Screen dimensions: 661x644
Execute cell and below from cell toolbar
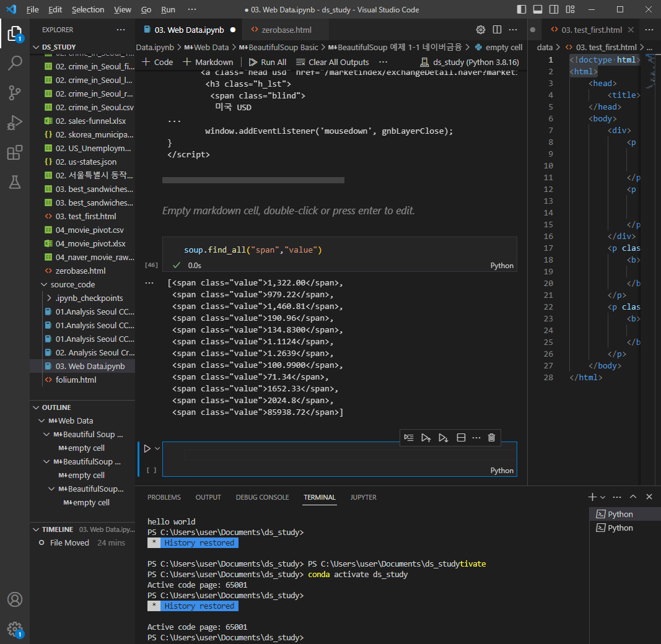(443, 437)
